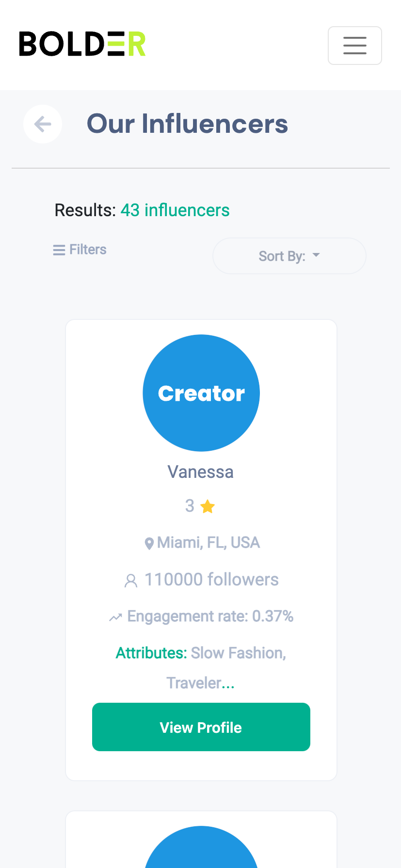Click the yellow star rating icon
The height and width of the screenshot is (868, 401).
(208, 506)
